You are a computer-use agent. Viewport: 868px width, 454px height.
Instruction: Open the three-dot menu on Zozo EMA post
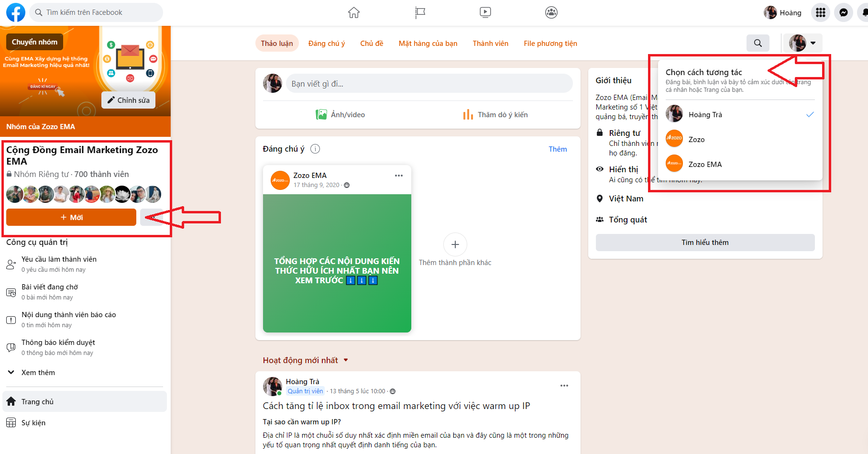399,176
